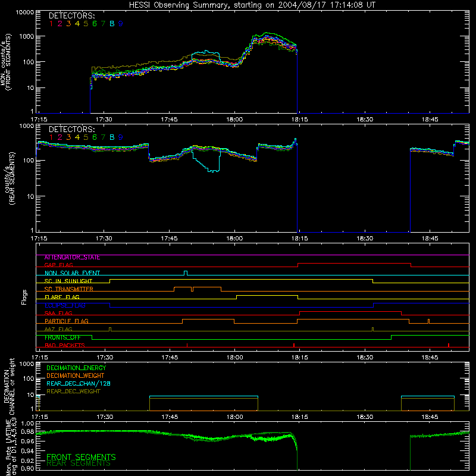
Task: Click the 0.98 y-axis label on livetime plot
Action: tap(27, 431)
